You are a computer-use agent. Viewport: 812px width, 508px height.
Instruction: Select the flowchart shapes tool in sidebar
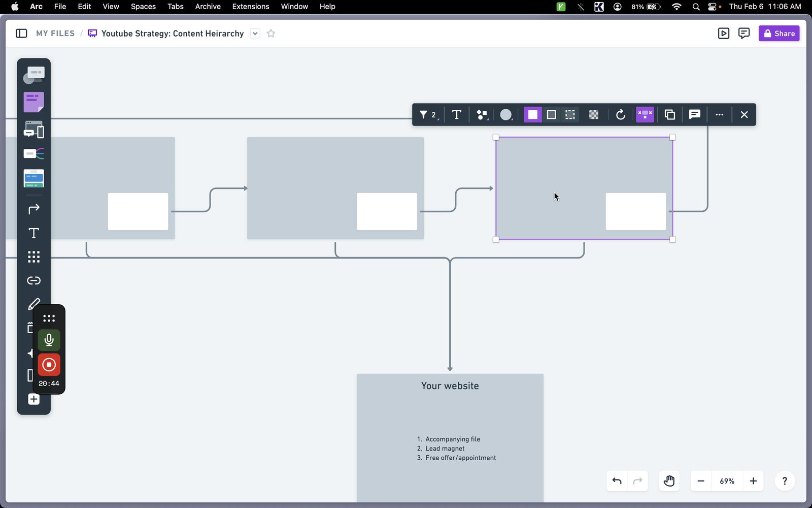pos(33,75)
